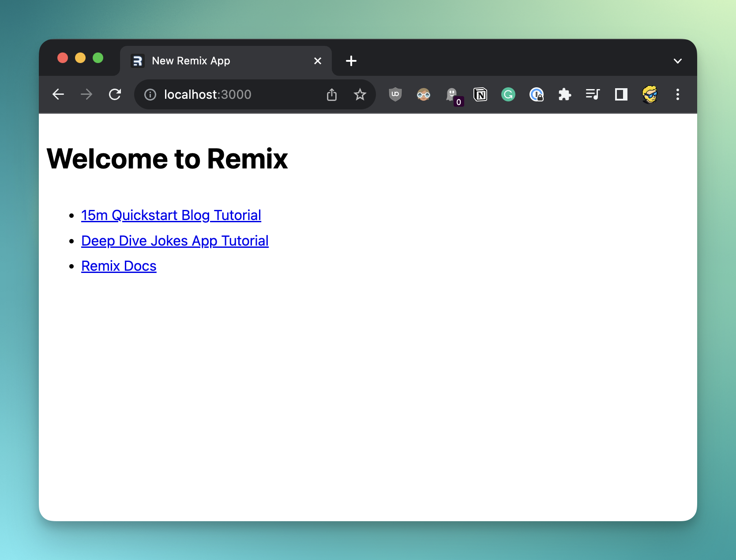This screenshot has width=736, height=560.
Task: Open the 15m Quickstart Blog Tutorial link
Action: 171,215
